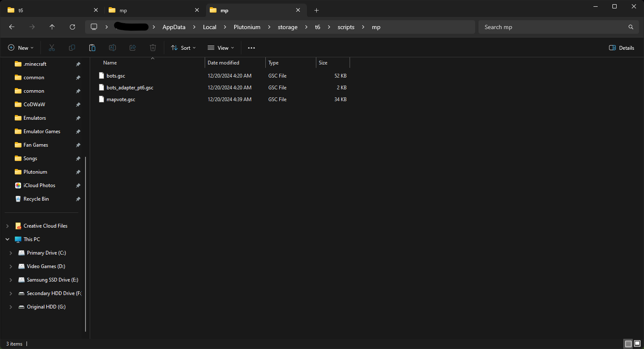Click pin icon next to Emulator Games

[78, 132]
